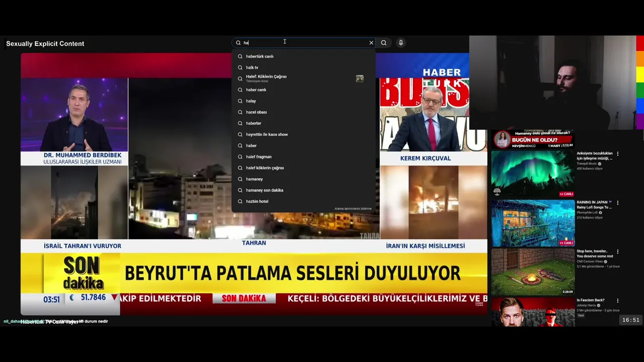Image resolution: width=644 pixels, height=362 pixels.
Task: Click the CANLI badge on the aurora thumbnail
Action: coord(567,194)
